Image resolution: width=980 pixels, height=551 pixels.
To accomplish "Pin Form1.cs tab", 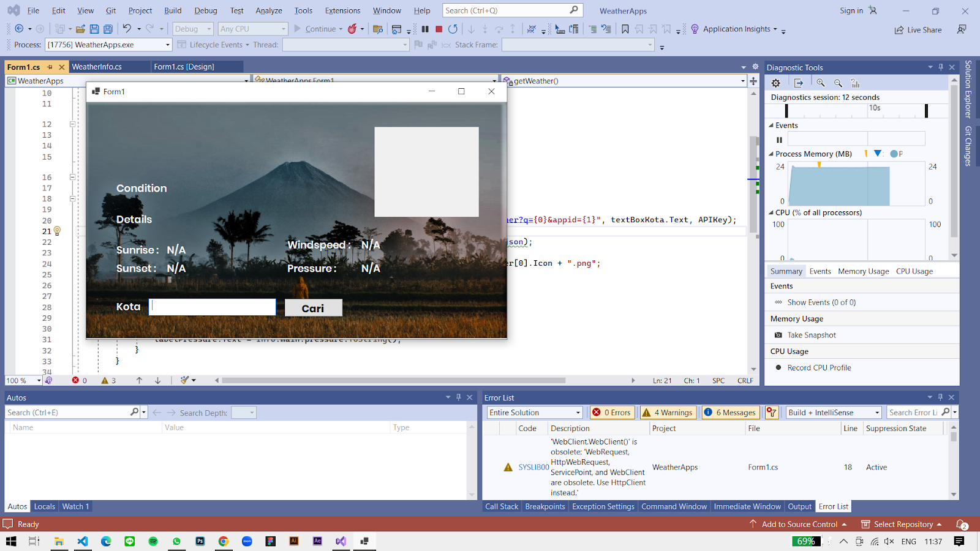I will (x=50, y=67).
